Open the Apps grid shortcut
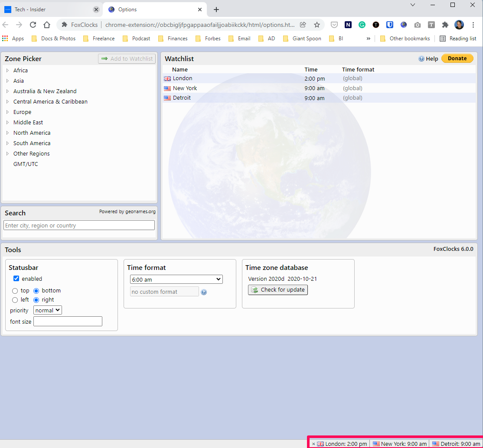 13,39
